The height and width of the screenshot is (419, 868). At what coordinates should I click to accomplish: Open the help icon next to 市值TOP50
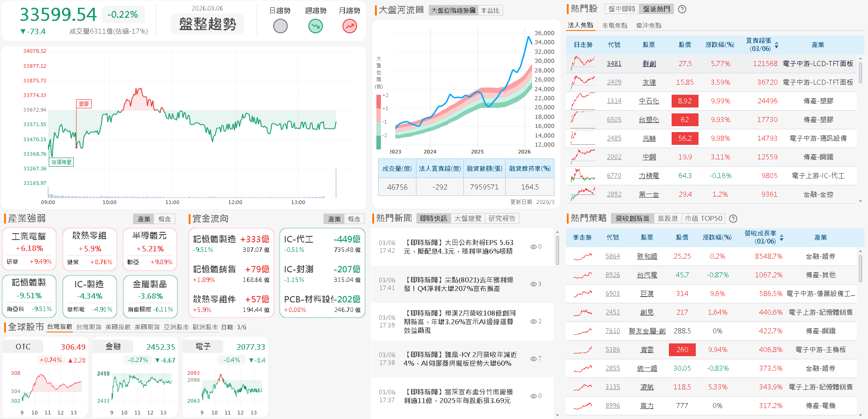[x=733, y=219]
